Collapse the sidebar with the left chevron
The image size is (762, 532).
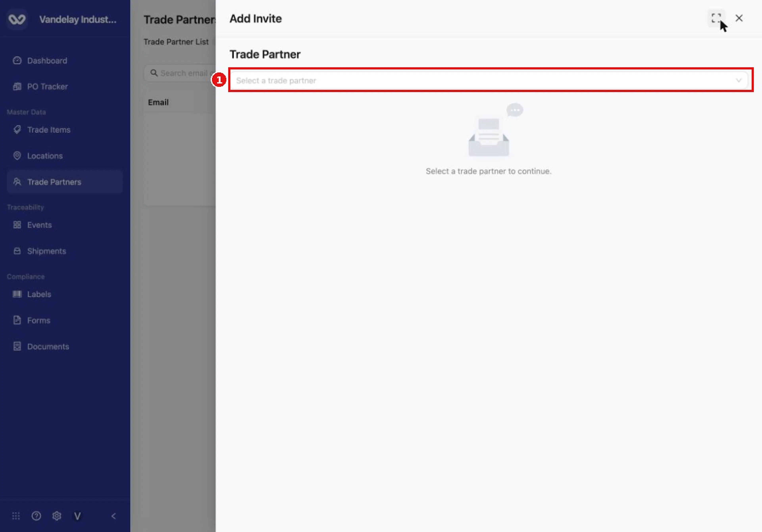tap(114, 516)
